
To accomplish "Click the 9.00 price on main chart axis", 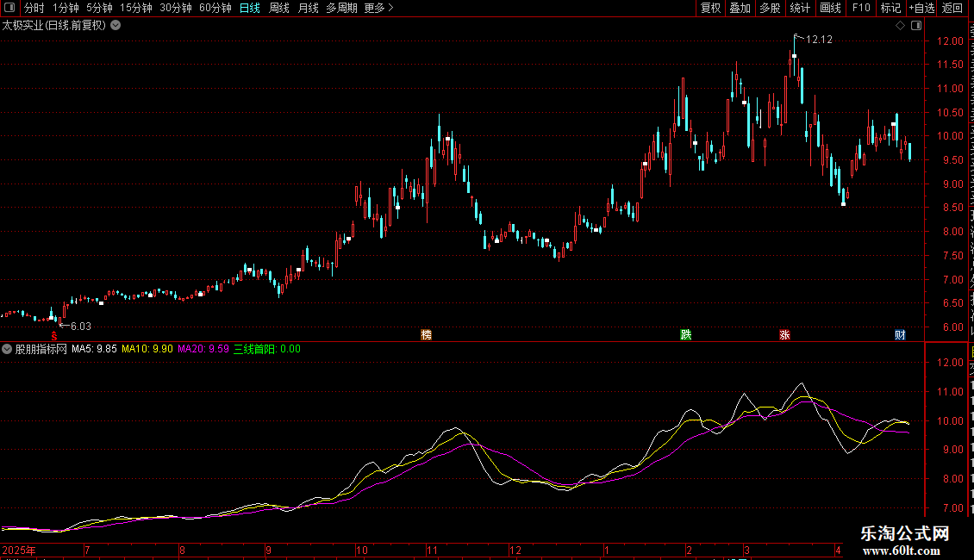I will (952, 184).
